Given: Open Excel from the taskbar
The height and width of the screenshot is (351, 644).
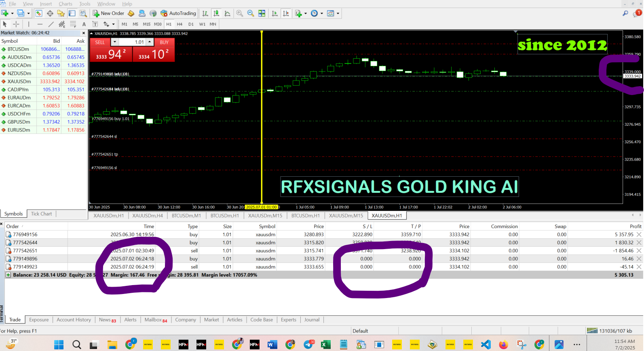Looking at the screenshot, I should click(x=325, y=345).
